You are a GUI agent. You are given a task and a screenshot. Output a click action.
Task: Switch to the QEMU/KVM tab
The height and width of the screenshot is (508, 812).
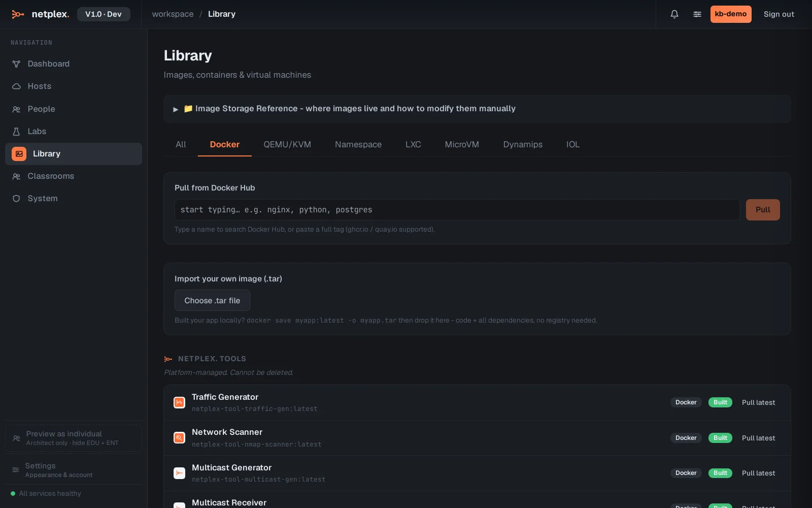click(287, 145)
